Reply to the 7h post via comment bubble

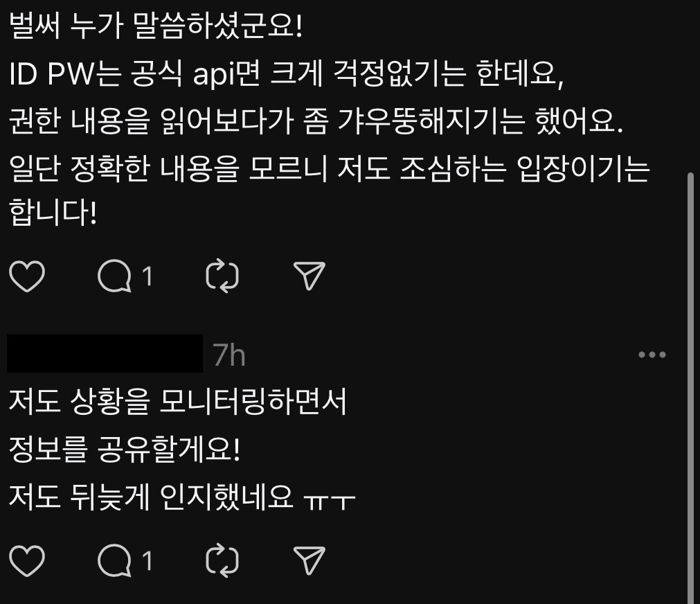pos(114,560)
